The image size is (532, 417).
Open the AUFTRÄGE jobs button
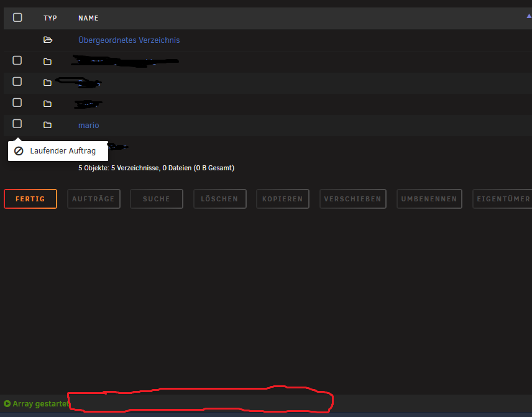click(x=94, y=199)
